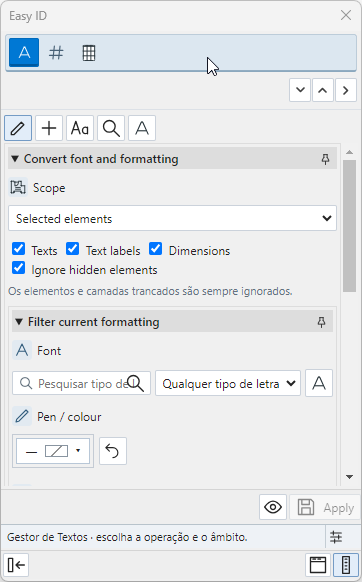Viewport: 362px width, 582px height.
Task: Open the pen colour swatch picker
Action: click(x=53, y=451)
